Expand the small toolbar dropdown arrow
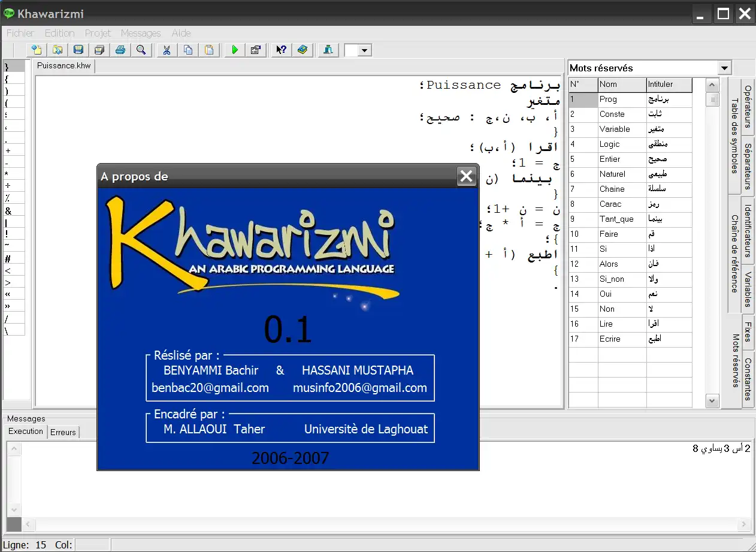The image size is (756, 552). 364,50
